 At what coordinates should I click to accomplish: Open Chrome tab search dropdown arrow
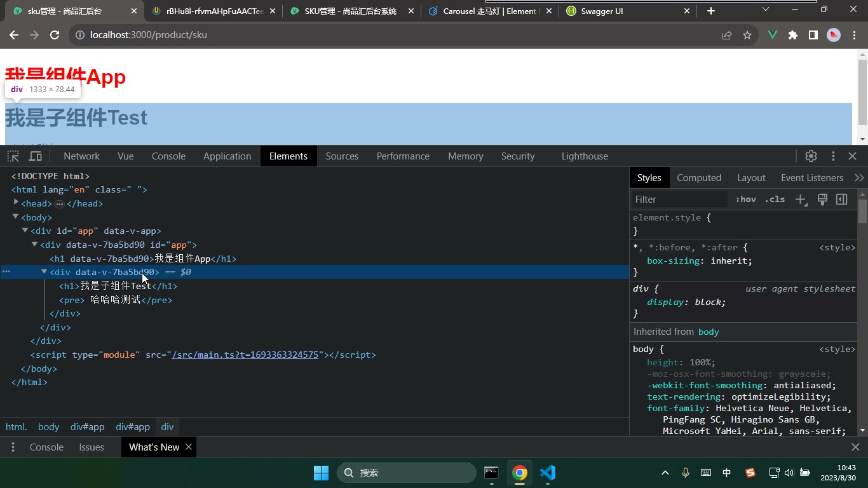pos(766,10)
